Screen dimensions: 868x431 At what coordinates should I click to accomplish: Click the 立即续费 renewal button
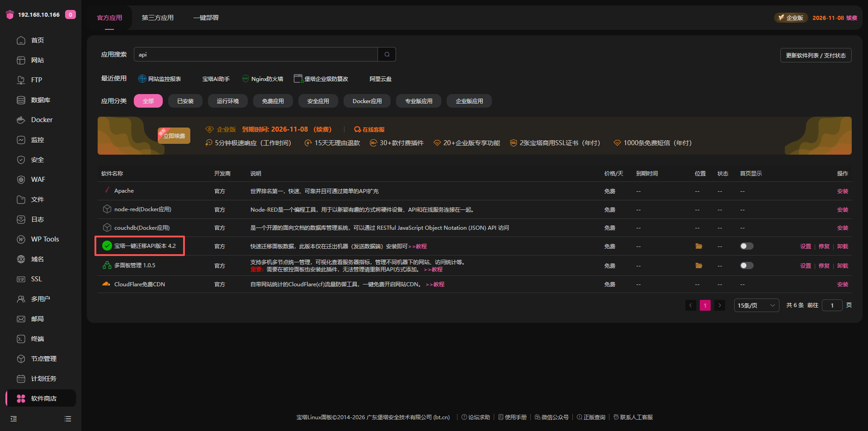pyautogui.click(x=174, y=135)
